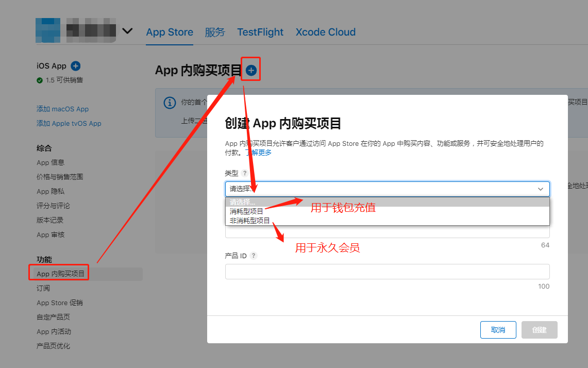588x368 pixels.
Task: Switch to the TestFlight tab
Action: point(260,32)
